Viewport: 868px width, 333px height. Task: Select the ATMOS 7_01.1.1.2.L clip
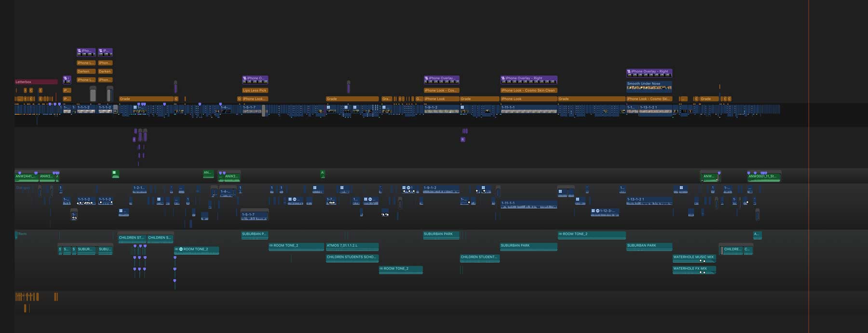pos(352,247)
